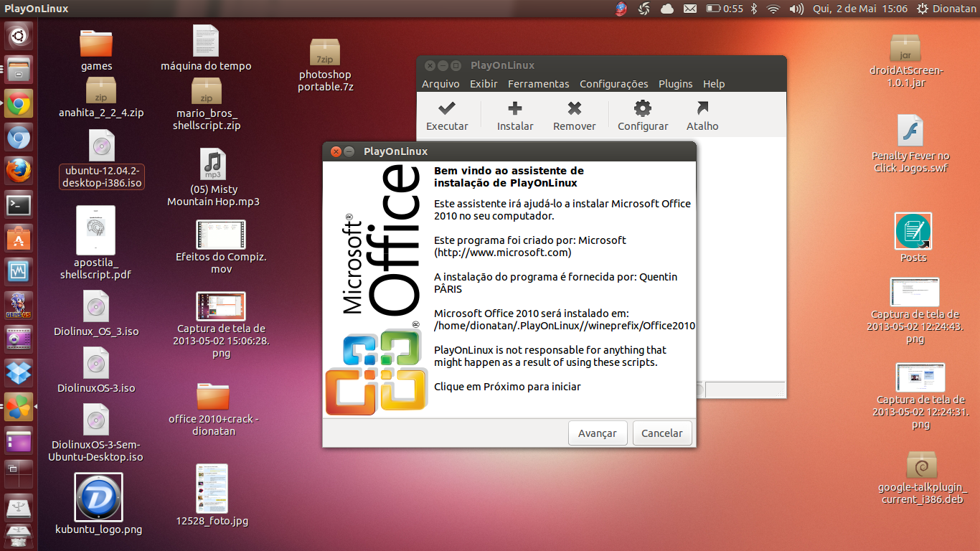
Task: Open the Wi-Fi network indicator
Action: pyautogui.click(x=773, y=9)
